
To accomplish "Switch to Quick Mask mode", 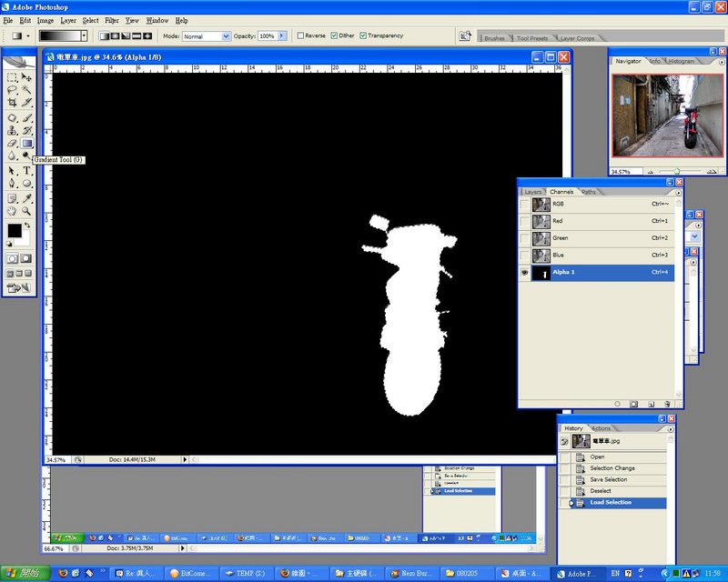I will [x=26, y=258].
